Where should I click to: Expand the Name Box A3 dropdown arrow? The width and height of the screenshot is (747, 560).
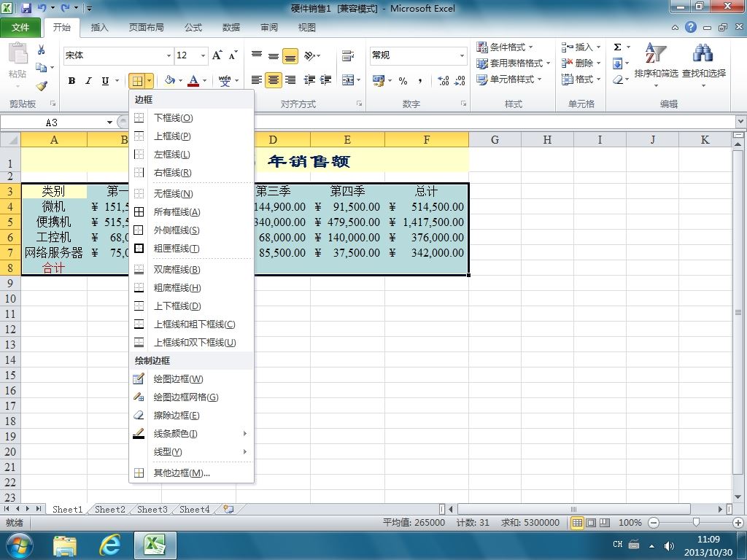pyautogui.click(x=109, y=122)
